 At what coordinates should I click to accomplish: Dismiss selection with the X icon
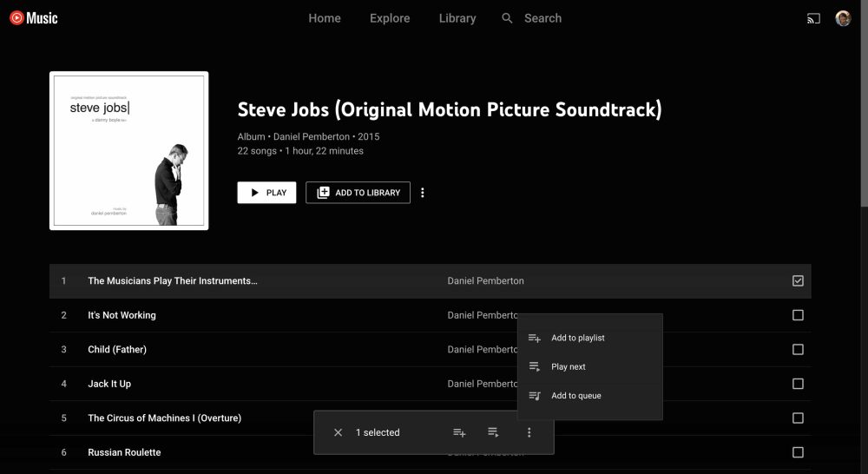click(x=339, y=432)
